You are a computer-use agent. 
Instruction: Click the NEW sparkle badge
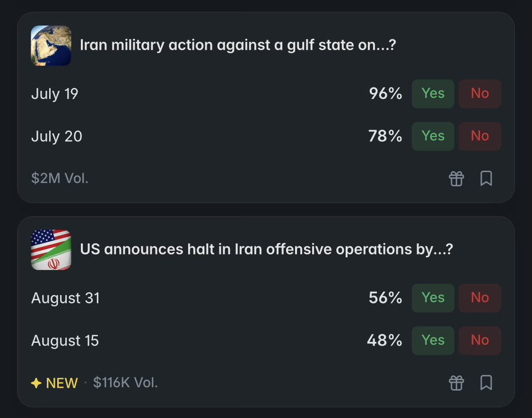54,383
